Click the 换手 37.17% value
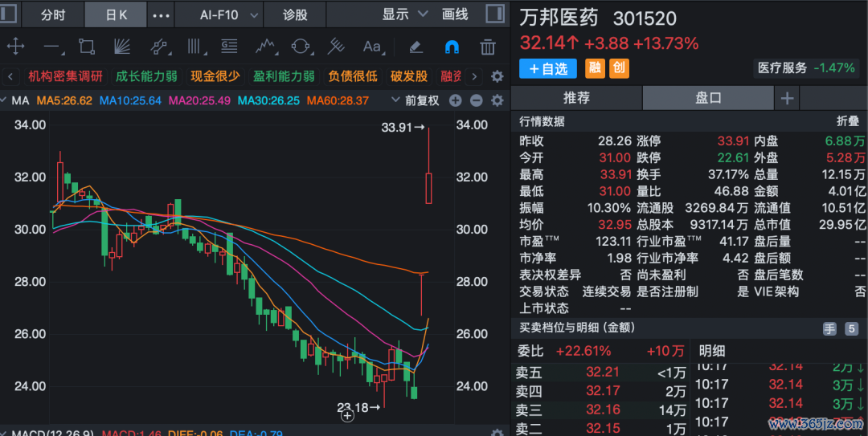 click(728, 175)
